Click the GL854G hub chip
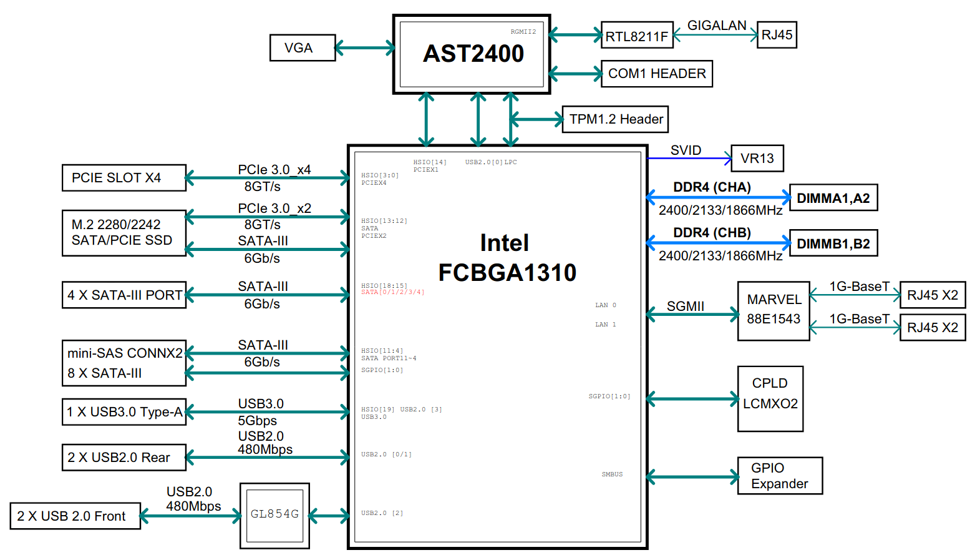The width and height of the screenshot is (980, 560). click(x=274, y=516)
